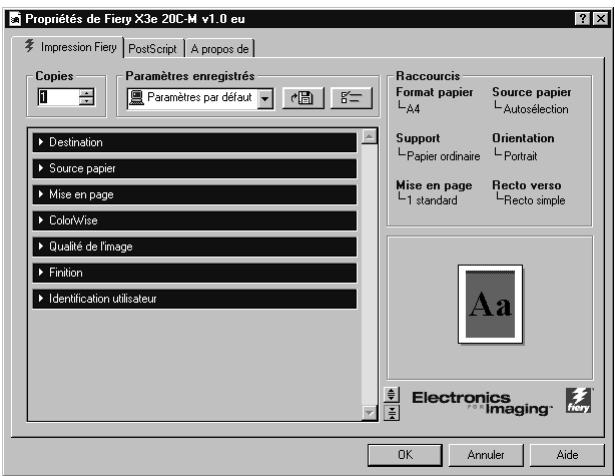Viewport: 615px width, 476px height.
Task: Expand the ColorWise section
Action: coord(195,220)
